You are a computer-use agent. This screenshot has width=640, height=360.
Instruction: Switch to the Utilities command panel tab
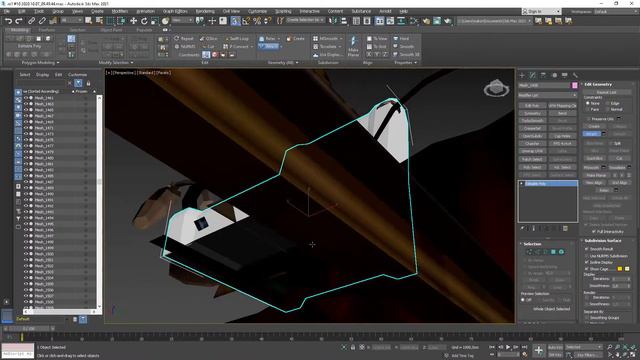click(x=575, y=75)
